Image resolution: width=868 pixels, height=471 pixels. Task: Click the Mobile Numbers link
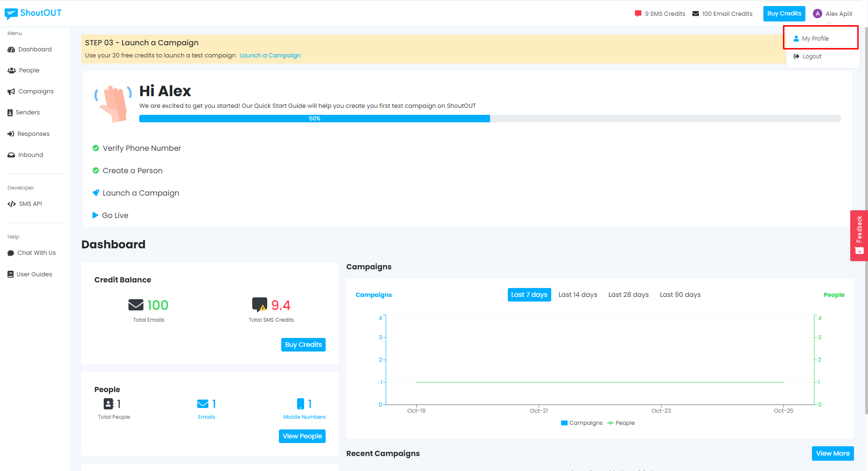pyautogui.click(x=304, y=417)
